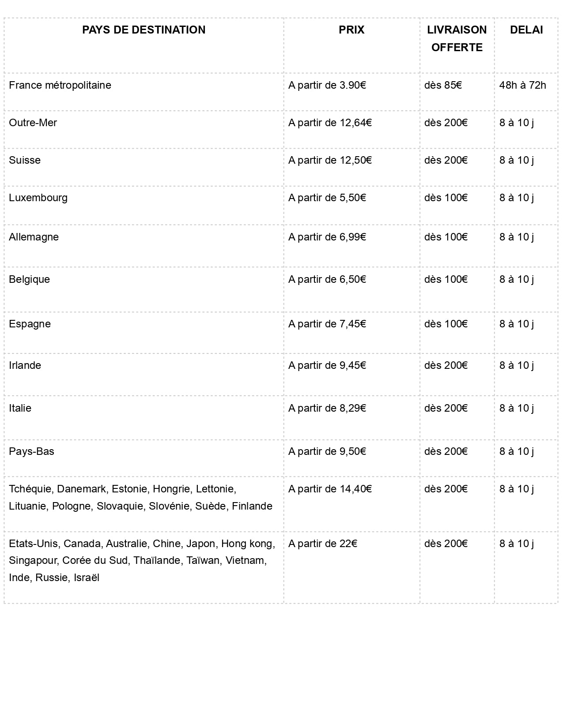Click the PAYS DE DESTINATION column header

click(144, 30)
